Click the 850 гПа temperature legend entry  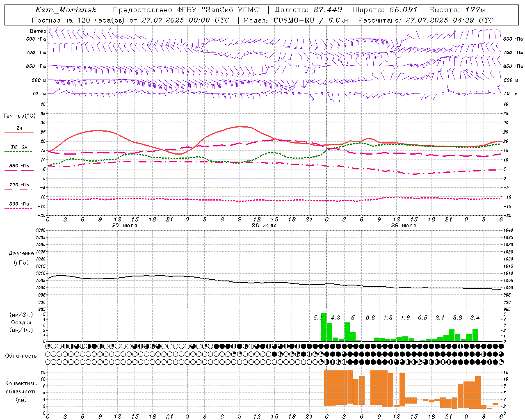point(19,166)
